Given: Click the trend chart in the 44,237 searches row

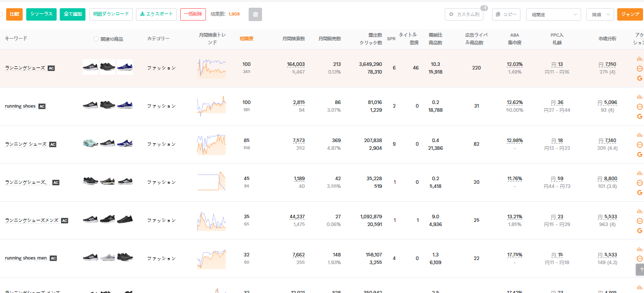Looking at the screenshot, I should click(212, 220).
